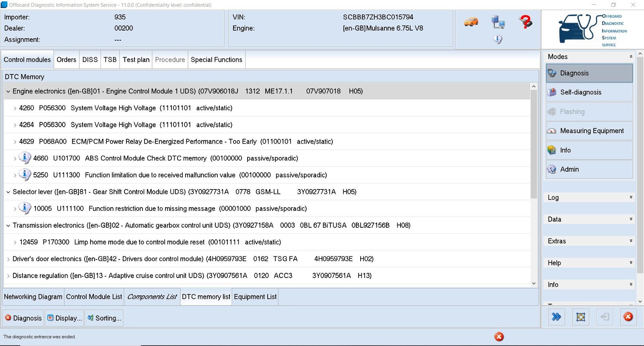Screen dimensions: 644x346
Task: Expand the Extras section in sidebar
Action: pyautogui.click(x=631, y=241)
